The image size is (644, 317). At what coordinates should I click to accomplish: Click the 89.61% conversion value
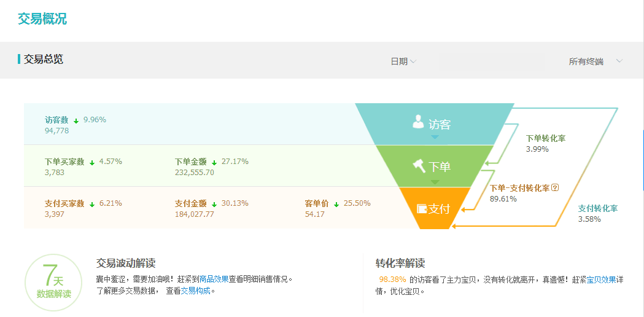503,199
